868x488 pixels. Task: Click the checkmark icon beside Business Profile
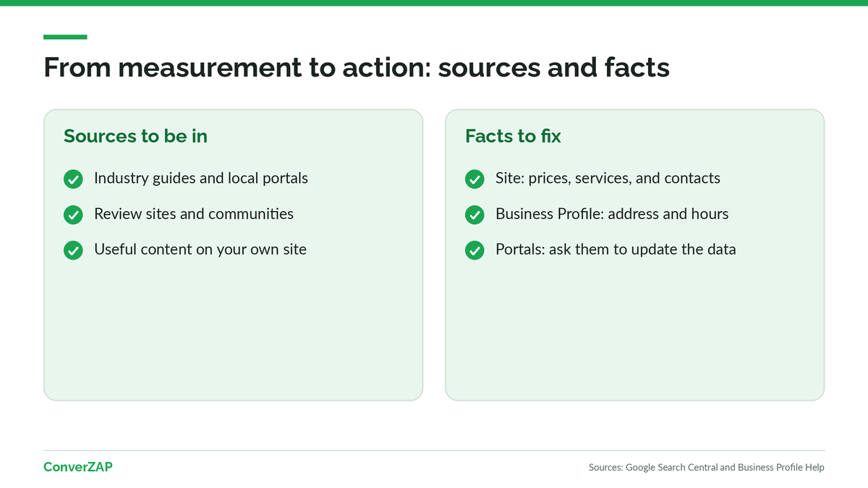pyautogui.click(x=475, y=215)
